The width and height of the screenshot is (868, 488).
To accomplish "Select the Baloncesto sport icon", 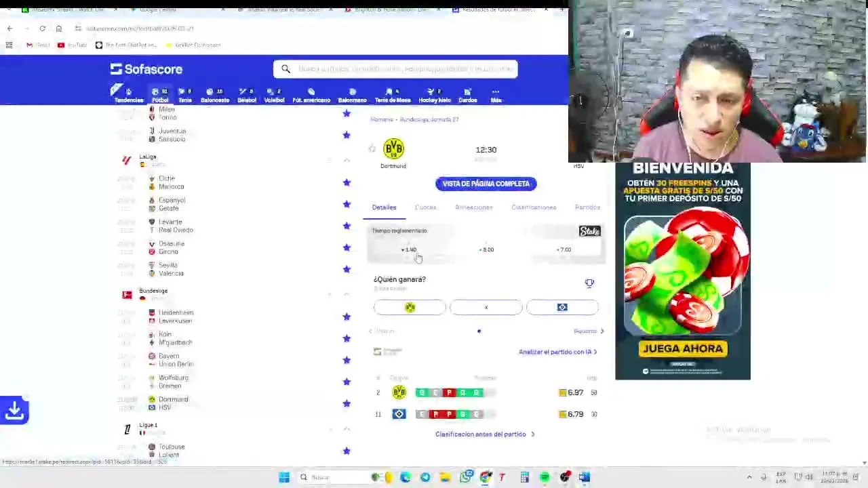I will tap(215, 95).
